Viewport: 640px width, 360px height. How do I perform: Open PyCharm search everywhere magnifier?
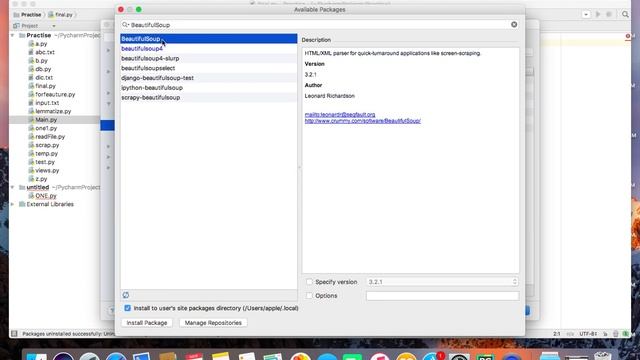625,14
